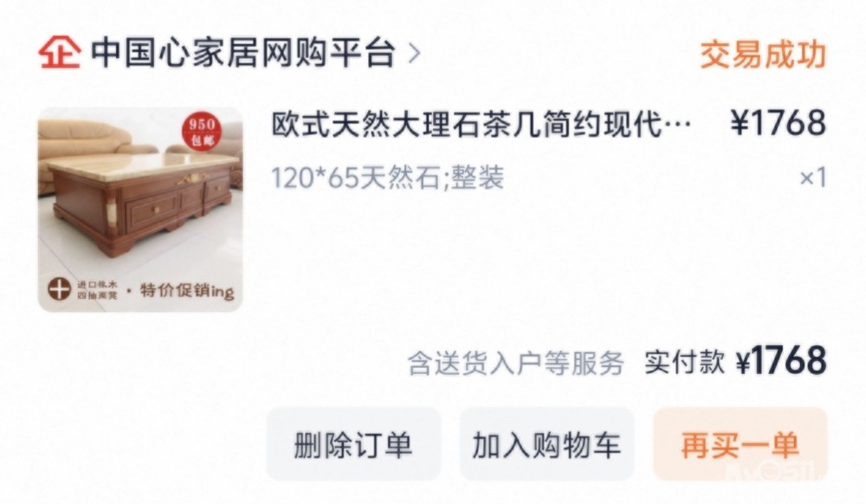Click the 再买一单 button
The image size is (866, 504).
pyautogui.click(x=740, y=444)
